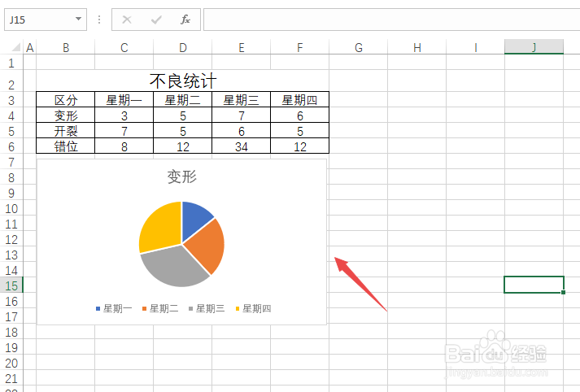This screenshot has height=392, width=580.
Task: Click the 错位 row label cell
Action: click(x=65, y=146)
